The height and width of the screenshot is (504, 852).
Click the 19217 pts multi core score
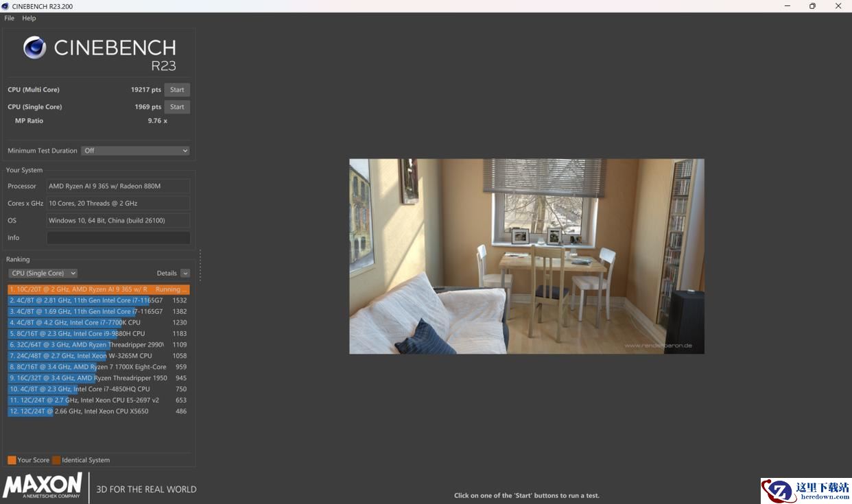tap(146, 90)
